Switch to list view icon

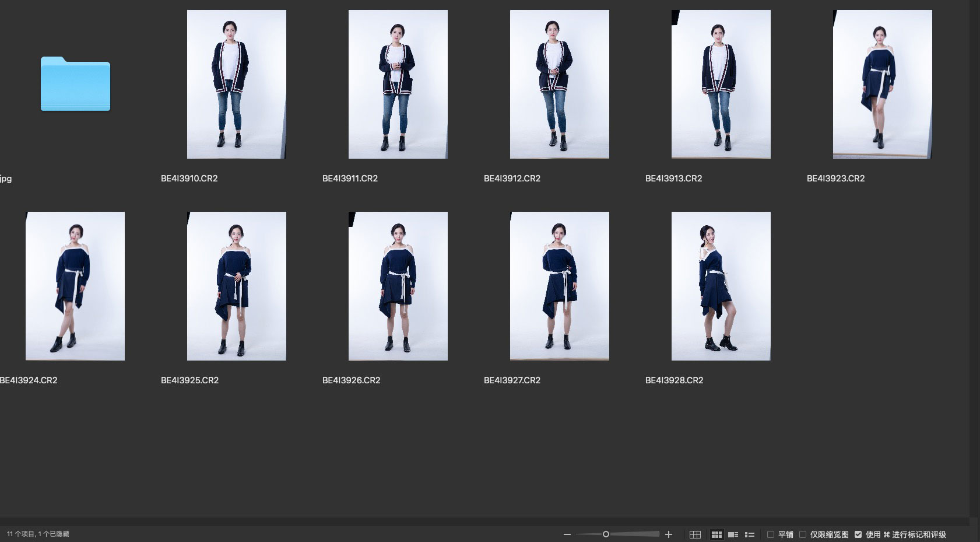[750, 534]
